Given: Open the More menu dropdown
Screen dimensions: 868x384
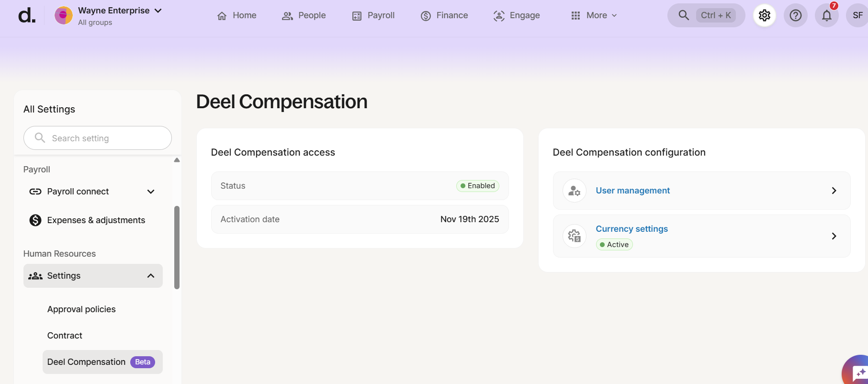Looking at the screenshot, I should pyautogui.click(x=594, y=15).
